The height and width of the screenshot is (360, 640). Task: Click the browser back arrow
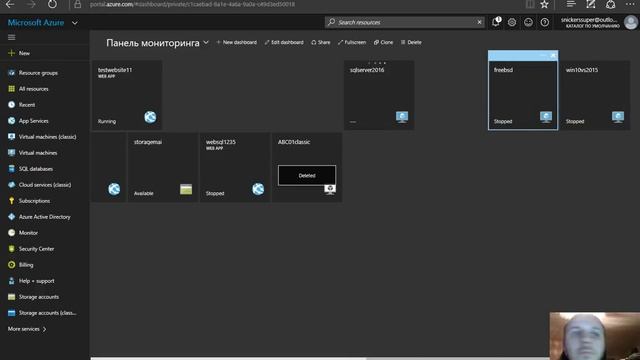(x=10, y=4)
